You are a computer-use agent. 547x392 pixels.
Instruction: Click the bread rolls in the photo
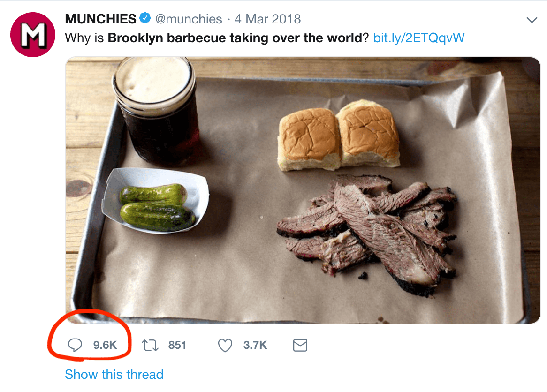click(x=339, y=136)
